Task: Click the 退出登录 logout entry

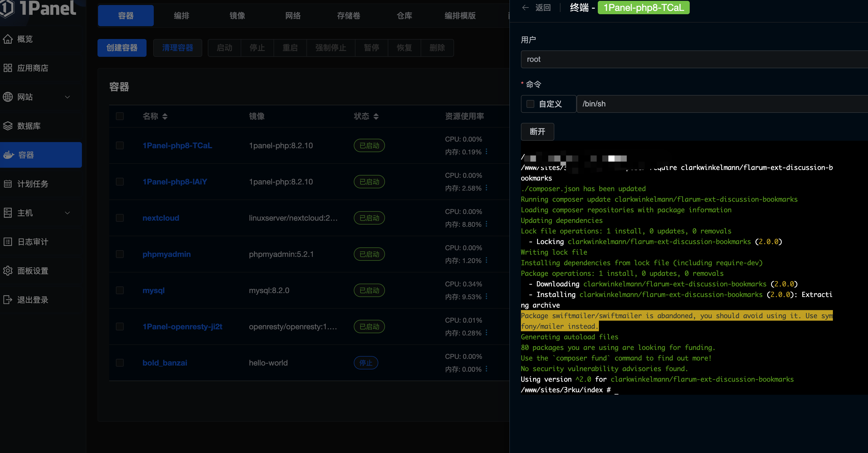Action: [33, 300]
